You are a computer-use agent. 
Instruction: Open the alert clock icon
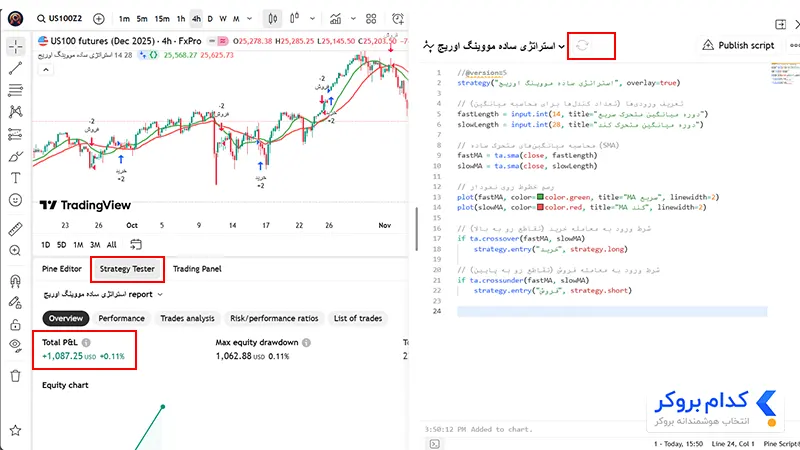pyautogui.click(x=397, y=19)
